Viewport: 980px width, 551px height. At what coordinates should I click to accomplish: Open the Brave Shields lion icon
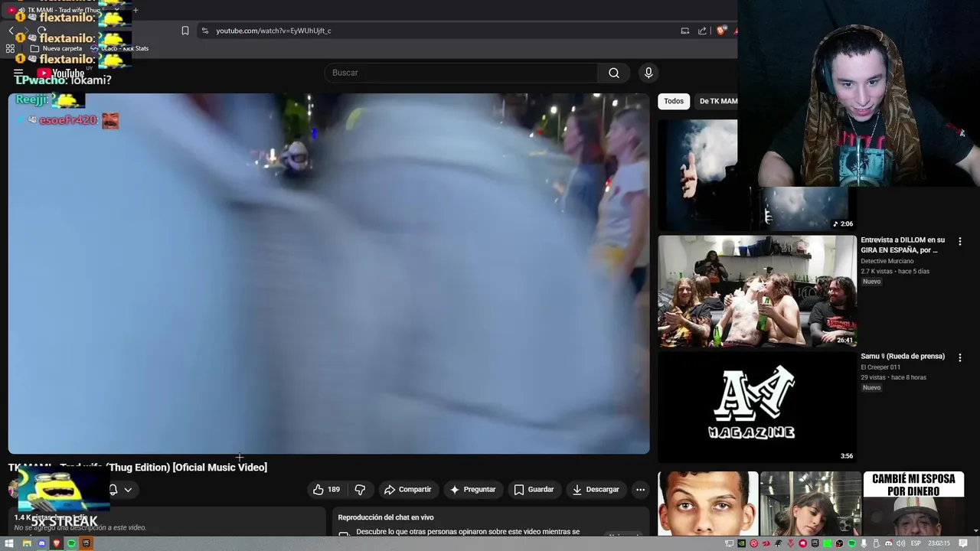point(721,31)
